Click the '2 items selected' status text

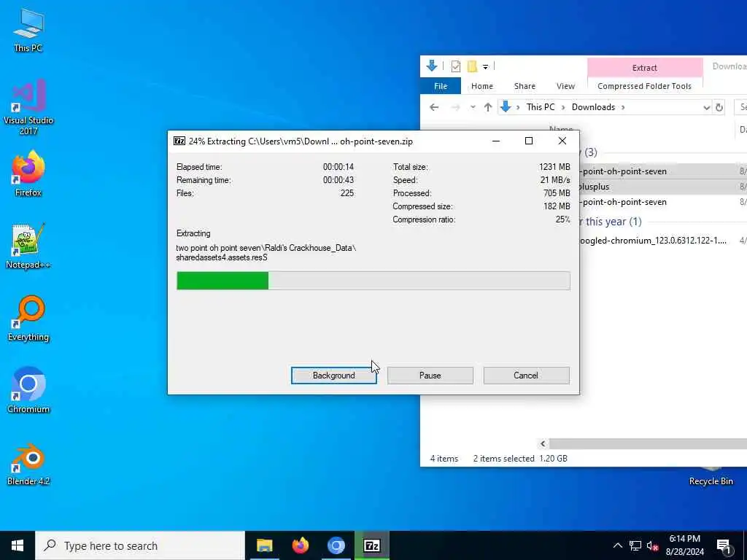tap(503, 459)
